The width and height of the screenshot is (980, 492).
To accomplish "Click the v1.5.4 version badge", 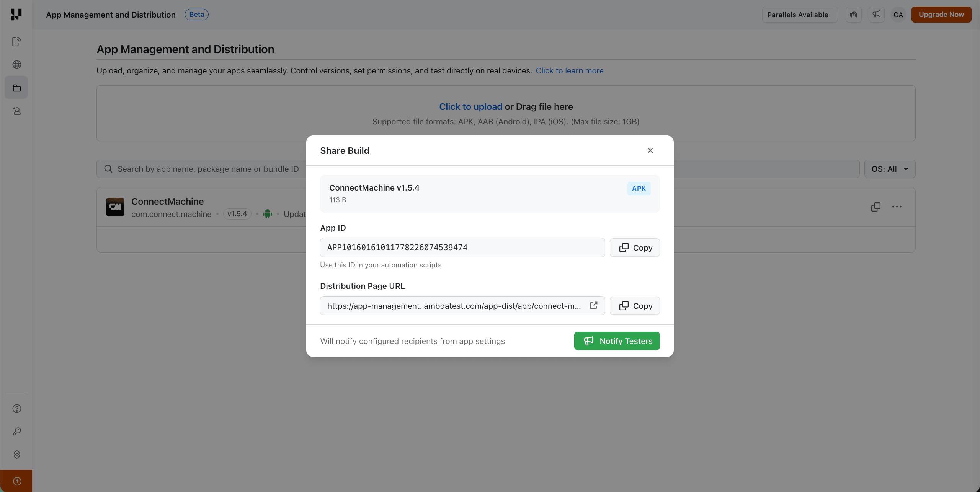I will tap(237, 214).
